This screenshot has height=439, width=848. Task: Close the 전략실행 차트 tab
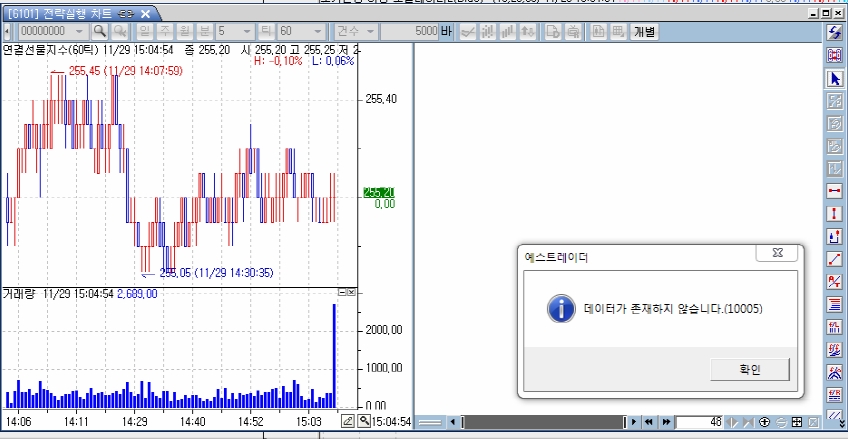point(146,14)
